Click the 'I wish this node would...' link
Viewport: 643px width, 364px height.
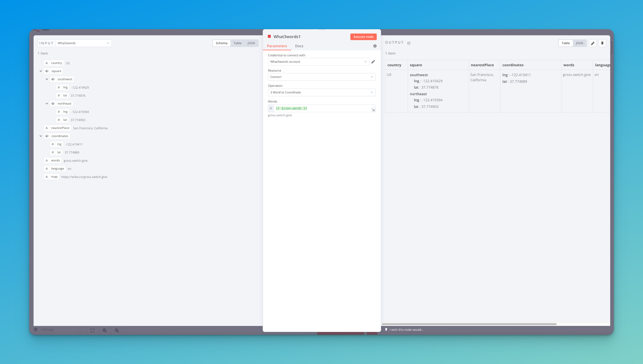coord(406,330)
